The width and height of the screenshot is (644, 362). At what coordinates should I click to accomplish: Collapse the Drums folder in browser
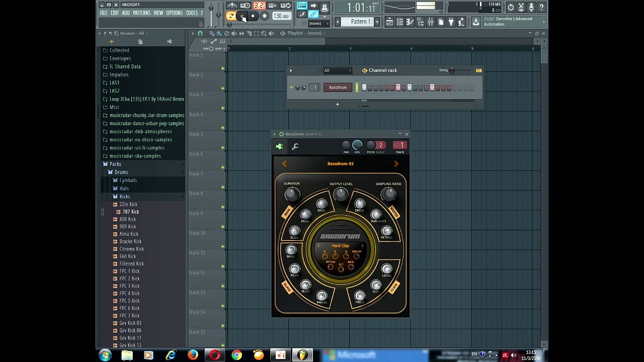[x=121, y=172]
